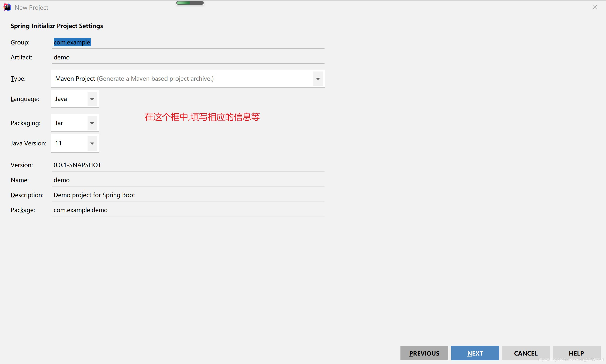Click the Packaging label

tap(26, 123)
